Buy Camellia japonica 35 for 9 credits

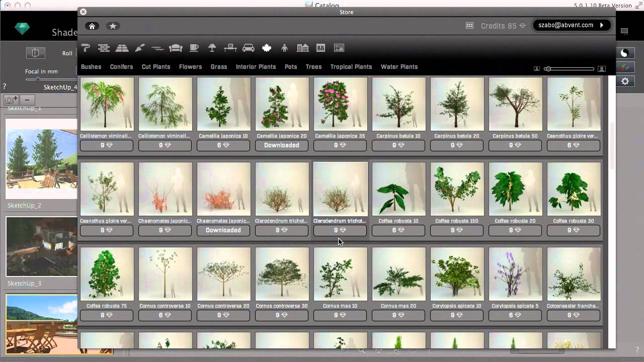(340, 145)
